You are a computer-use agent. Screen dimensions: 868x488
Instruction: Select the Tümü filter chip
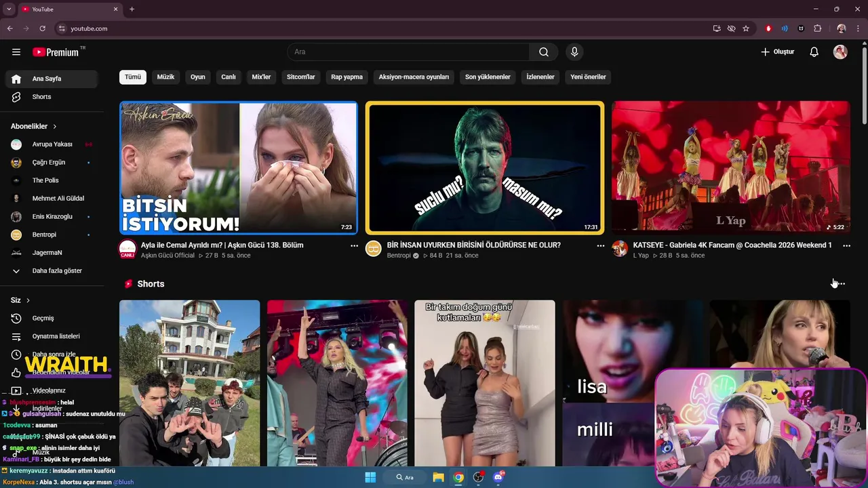click(133, 77)
